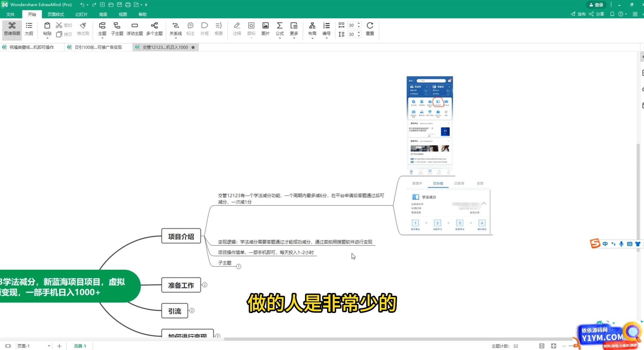Viewport: 644px width, 350px height.
Task: Click the Sogou voice input microphone
Action: [621, 244]
